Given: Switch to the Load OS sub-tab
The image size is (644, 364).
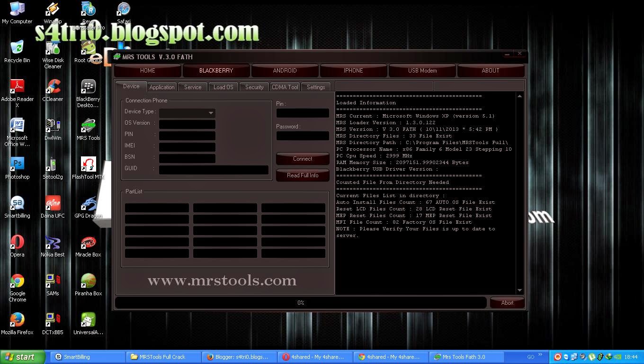Looking at the screenshot, I should click(223, 87).
